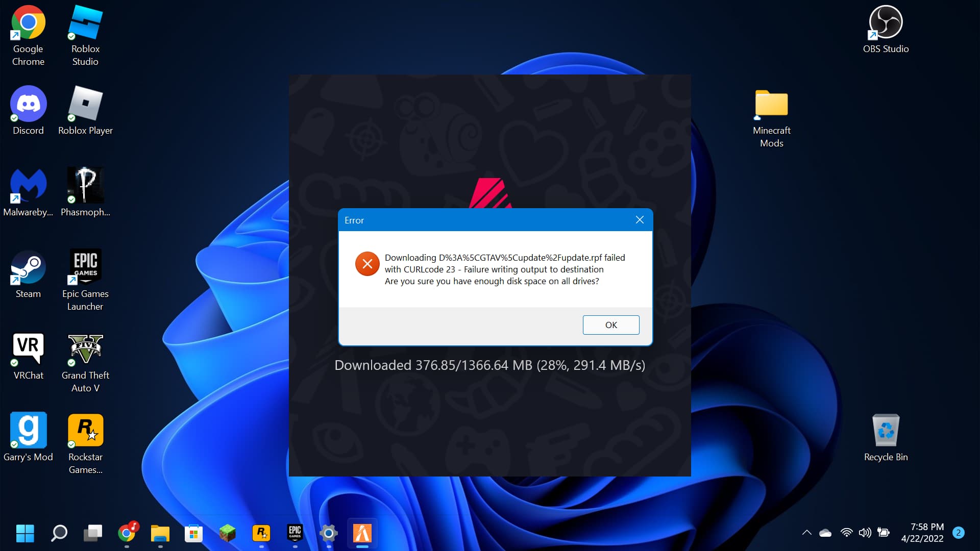Screen dimensions: 980x551
Task: Open the Windows Start menu
Action: 25,533
